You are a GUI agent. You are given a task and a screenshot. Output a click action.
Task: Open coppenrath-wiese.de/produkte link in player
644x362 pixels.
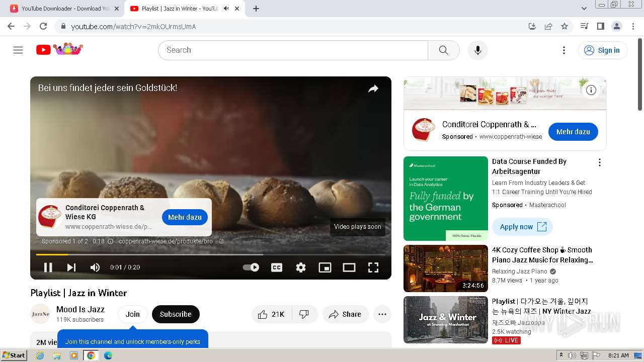click(x=171, y=241)
